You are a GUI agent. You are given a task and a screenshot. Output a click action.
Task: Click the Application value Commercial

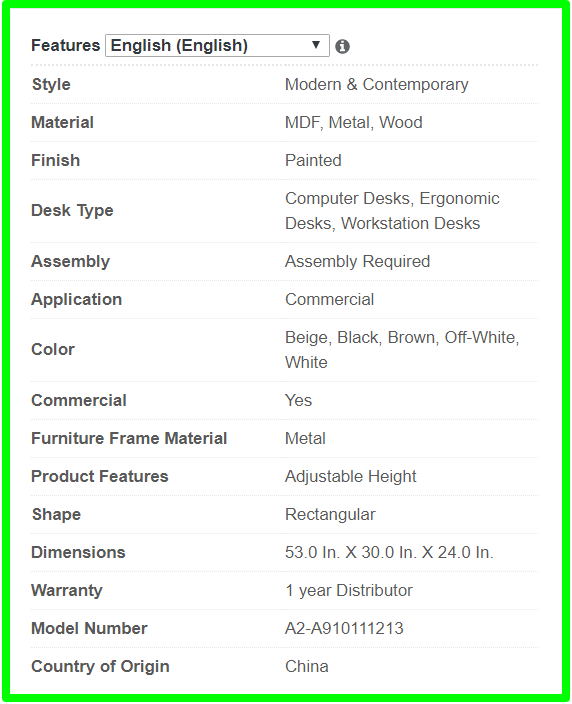(x=330, y=299)
